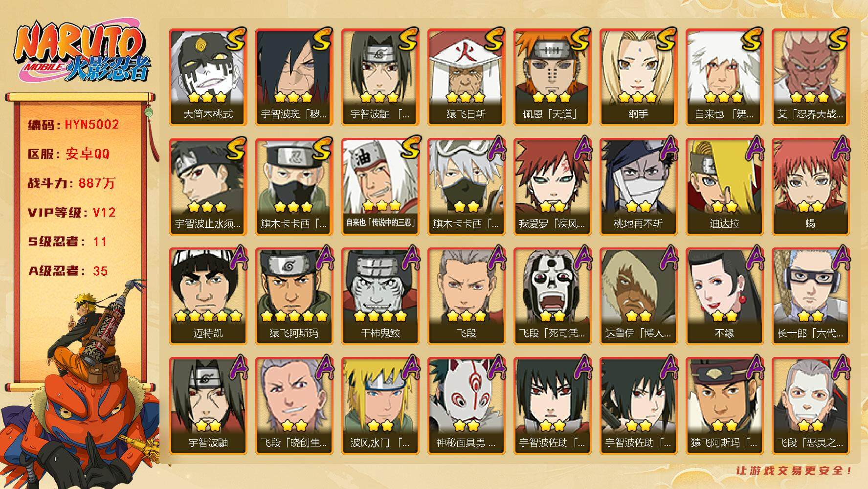
Task: Click the plain 飞段 card in third row
Action: coord(466,296)
